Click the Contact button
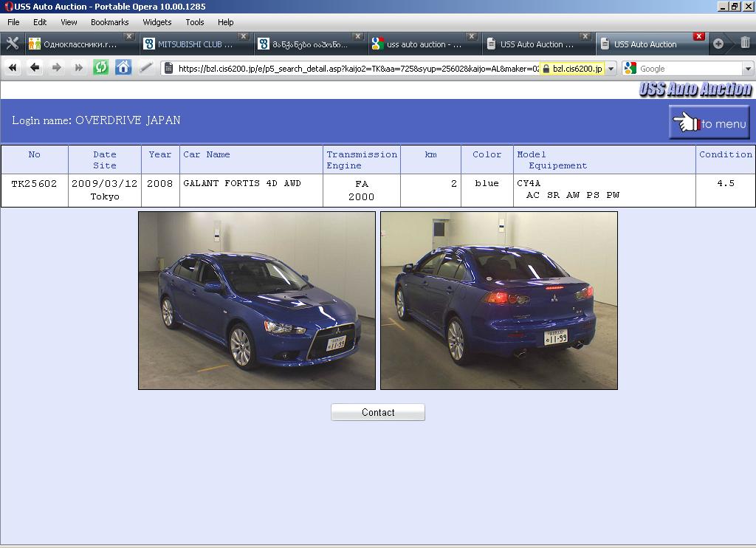This screenshot has height=548, width=756. click(378, 412)
